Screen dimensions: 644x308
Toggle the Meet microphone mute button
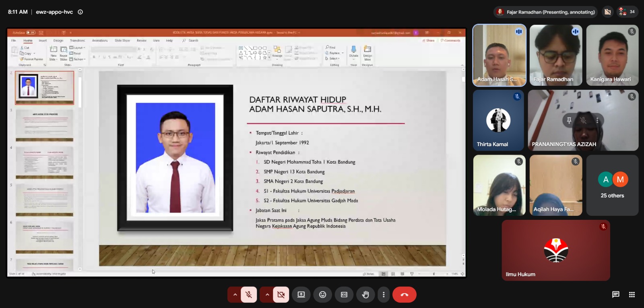(249, 295)
